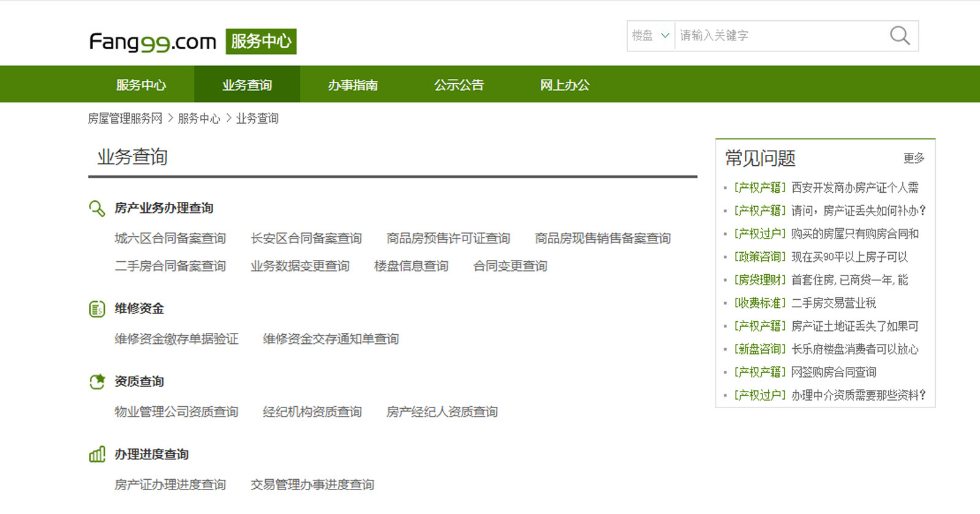Click 更多 in the 常见问题 panel
Screen dimensions: 980x514
913,158
